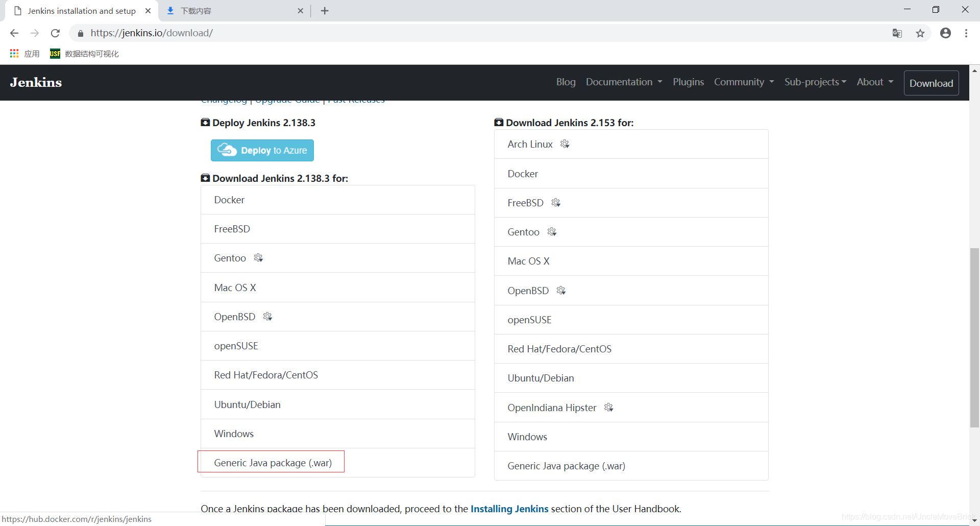Click gear icon beside Gentoo in LTS list
Viewport: 980px width, 526px height.
click(258, 258)
